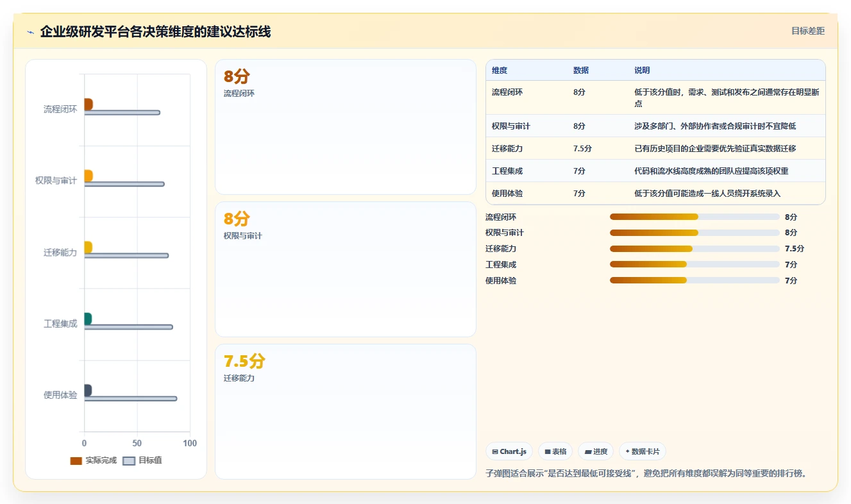The width and height of the screenshot is (851, 504).
Task: Click the gray target bar for 流程闭环
Action: pos(122,113)
